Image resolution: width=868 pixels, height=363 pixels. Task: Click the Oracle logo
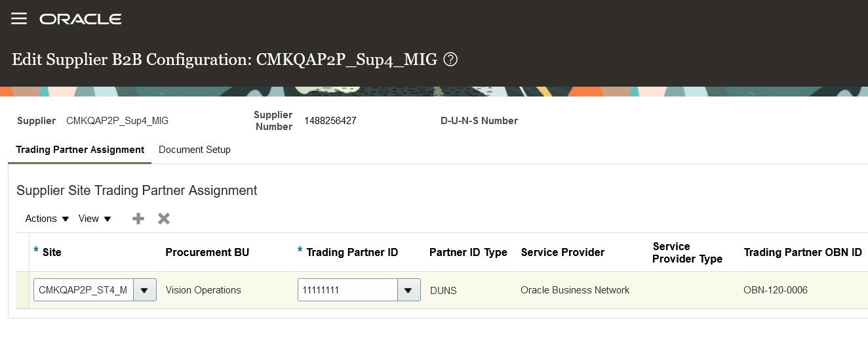pos(81,19)
